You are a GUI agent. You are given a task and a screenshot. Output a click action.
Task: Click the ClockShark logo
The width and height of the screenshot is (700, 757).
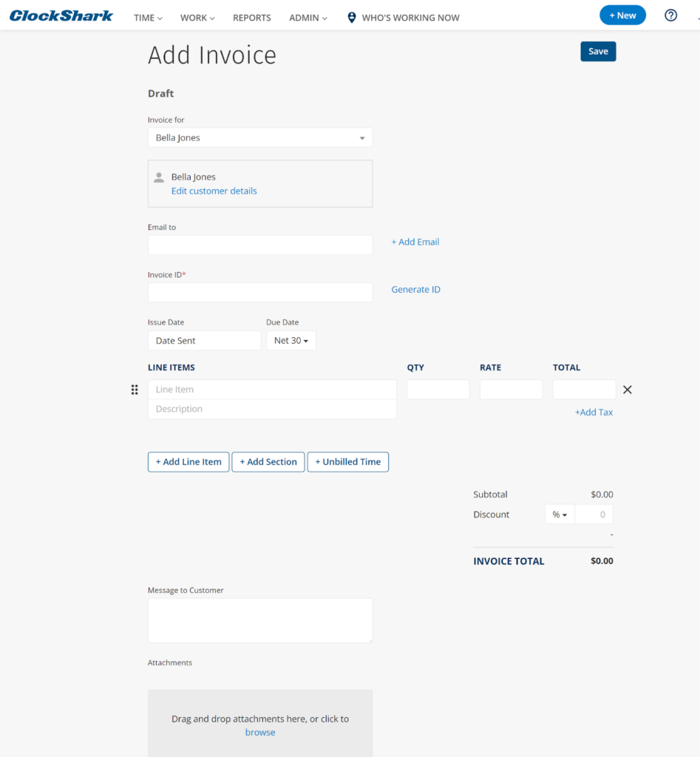(x=61, y=16)
